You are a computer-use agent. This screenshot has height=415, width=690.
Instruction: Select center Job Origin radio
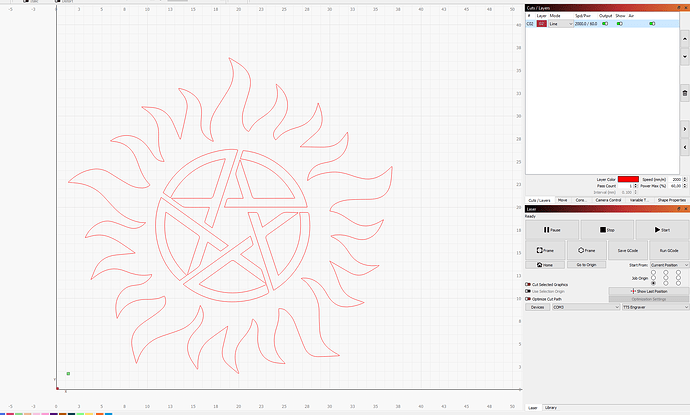[666, 278]
